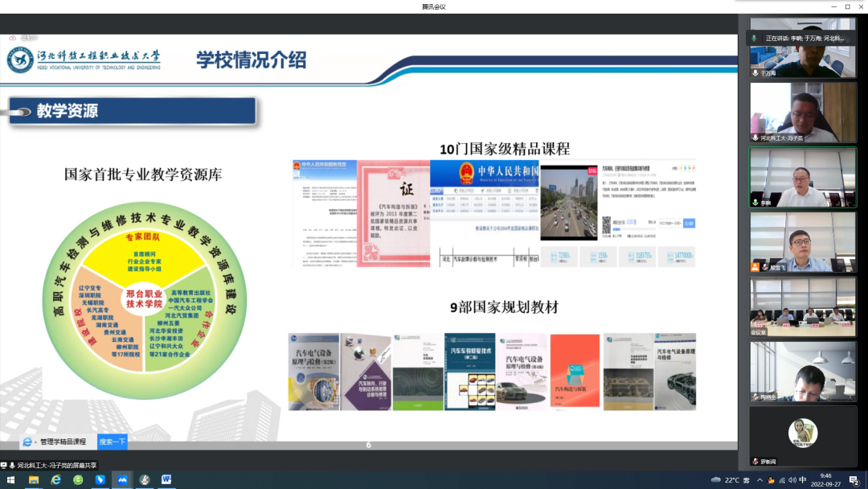868x489 pixels.
Task: Click the 搜索一下 search button
Action: (x=113, y=442)
